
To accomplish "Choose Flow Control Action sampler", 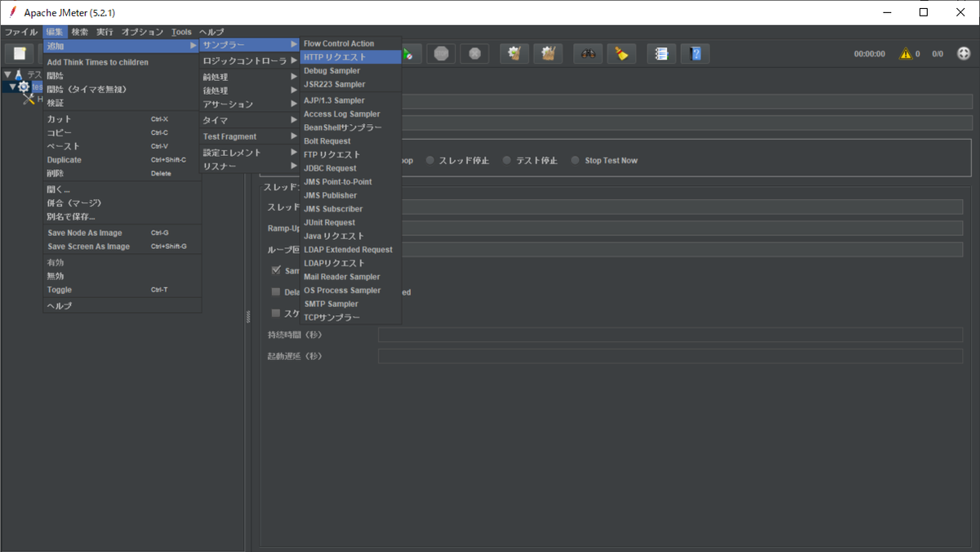I will coord(351,43).
